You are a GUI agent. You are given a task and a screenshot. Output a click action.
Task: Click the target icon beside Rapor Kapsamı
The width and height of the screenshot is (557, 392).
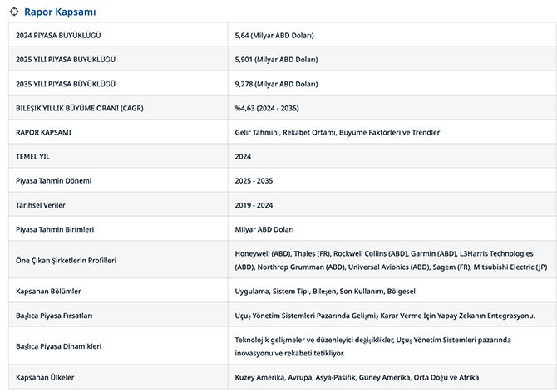pos(14,12)
